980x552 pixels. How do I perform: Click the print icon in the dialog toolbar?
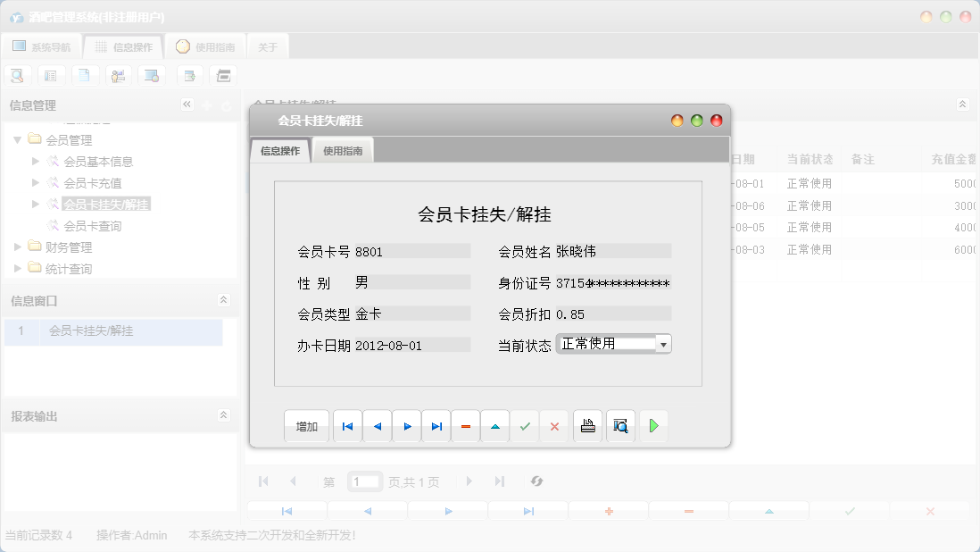point(587,426)
